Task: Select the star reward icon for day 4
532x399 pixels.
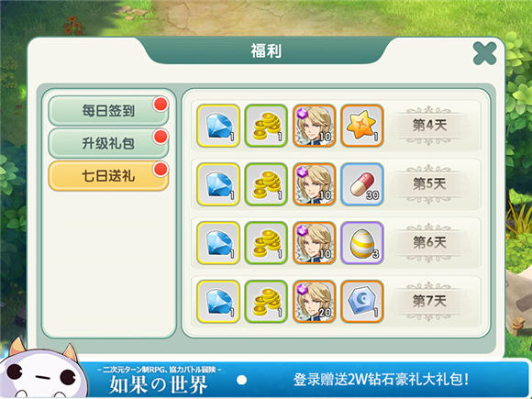Action: 362,126
